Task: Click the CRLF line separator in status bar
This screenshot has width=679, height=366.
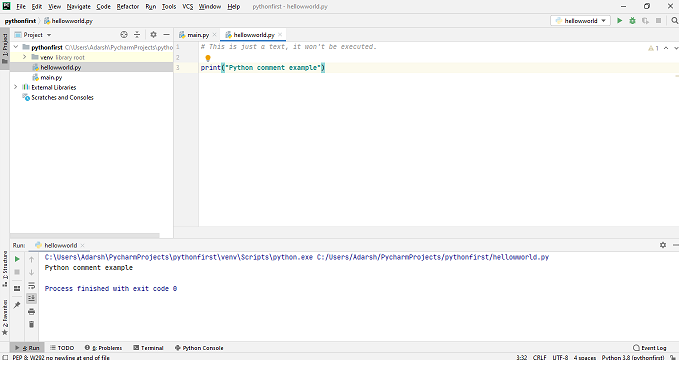Action: [x=540, y=358]
